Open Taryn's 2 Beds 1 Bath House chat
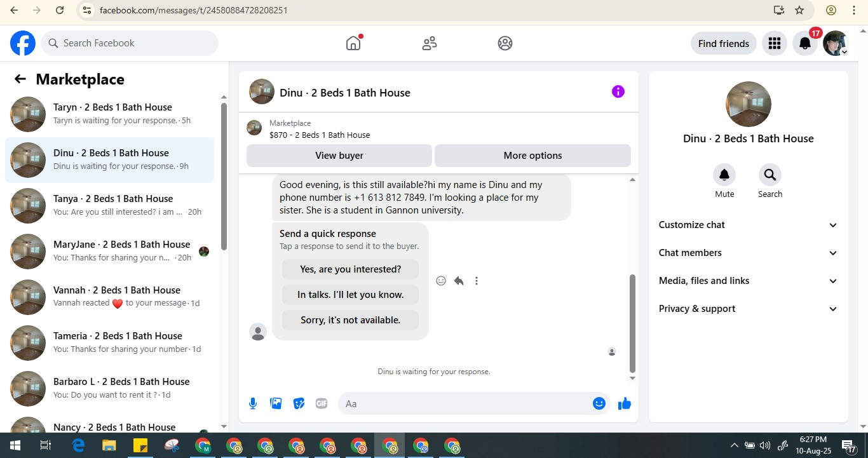The width and height of the screenshot is (868, 458). (109, 114)
